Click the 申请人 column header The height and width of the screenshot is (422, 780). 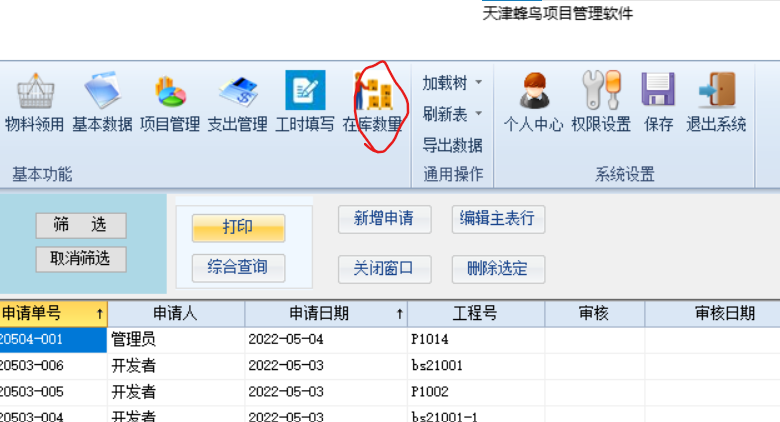[176, 314]
